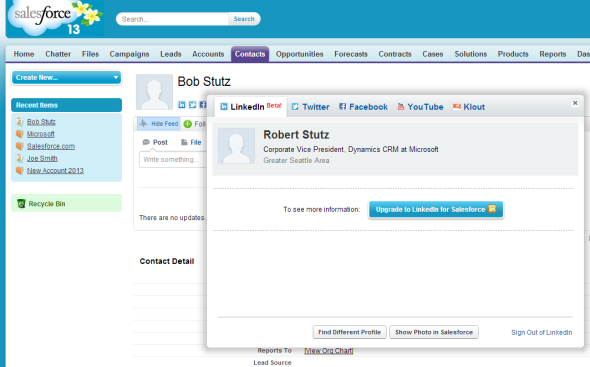Open the Accounts tab

click(208, 54)
